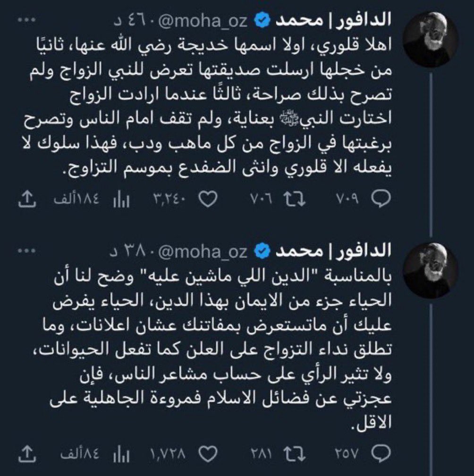The height and width of the screenshot is (476, 474).
Task: Click display name الدافور | محمد on second tweet
Action: (333, 251)
